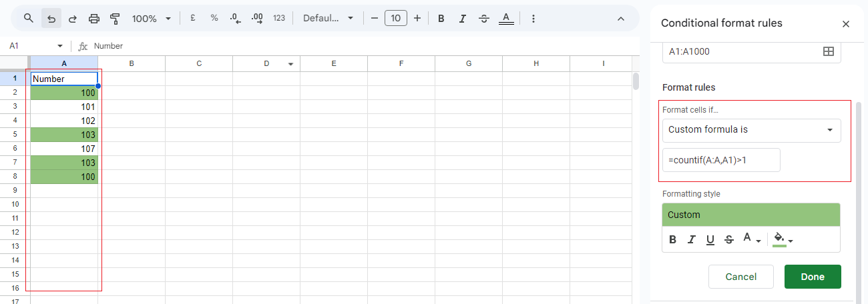Click the green Done button

813,277
